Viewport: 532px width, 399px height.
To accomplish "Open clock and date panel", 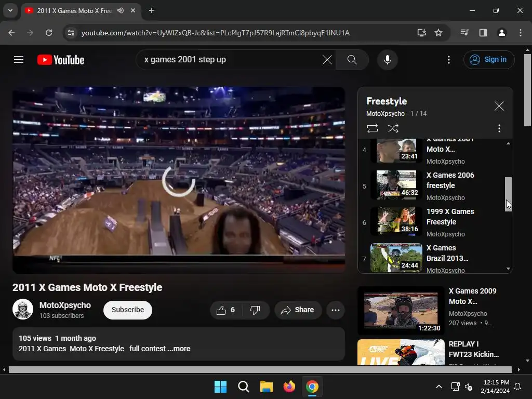I will (495, 387).
